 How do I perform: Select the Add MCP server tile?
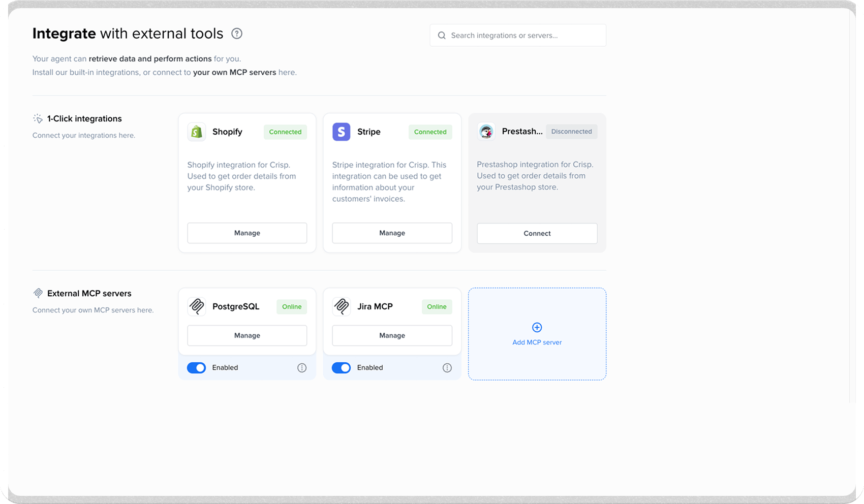point(537,334)
